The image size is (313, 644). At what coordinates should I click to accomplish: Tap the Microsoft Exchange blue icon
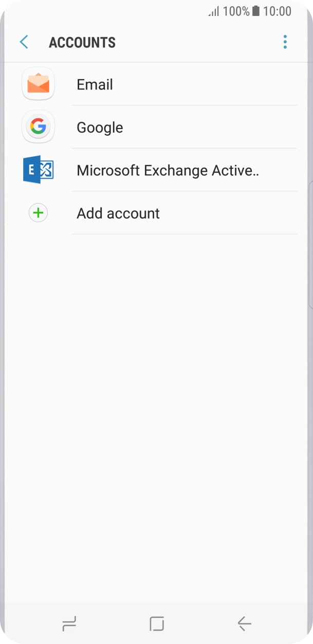pos(38,170)
